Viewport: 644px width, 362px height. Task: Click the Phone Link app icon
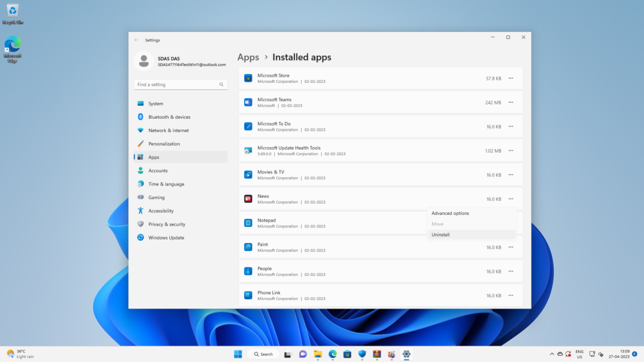[x=248, y=295]
